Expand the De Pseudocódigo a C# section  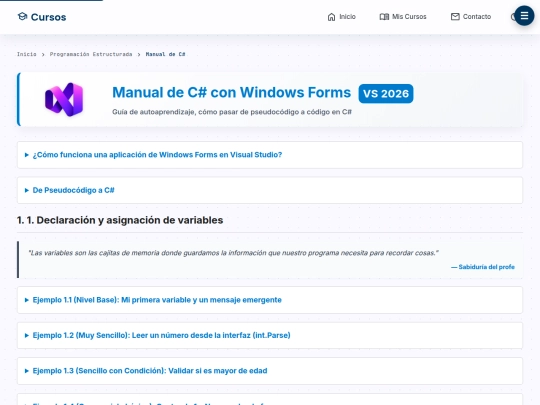pos(270,190)
